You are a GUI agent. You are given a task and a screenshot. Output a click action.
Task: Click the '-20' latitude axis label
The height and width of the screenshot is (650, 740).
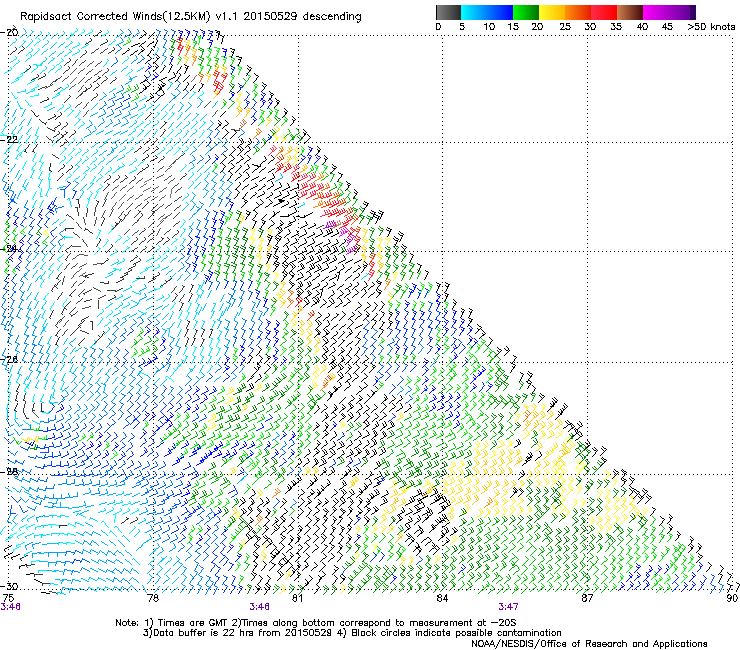[x=9, y=32]
